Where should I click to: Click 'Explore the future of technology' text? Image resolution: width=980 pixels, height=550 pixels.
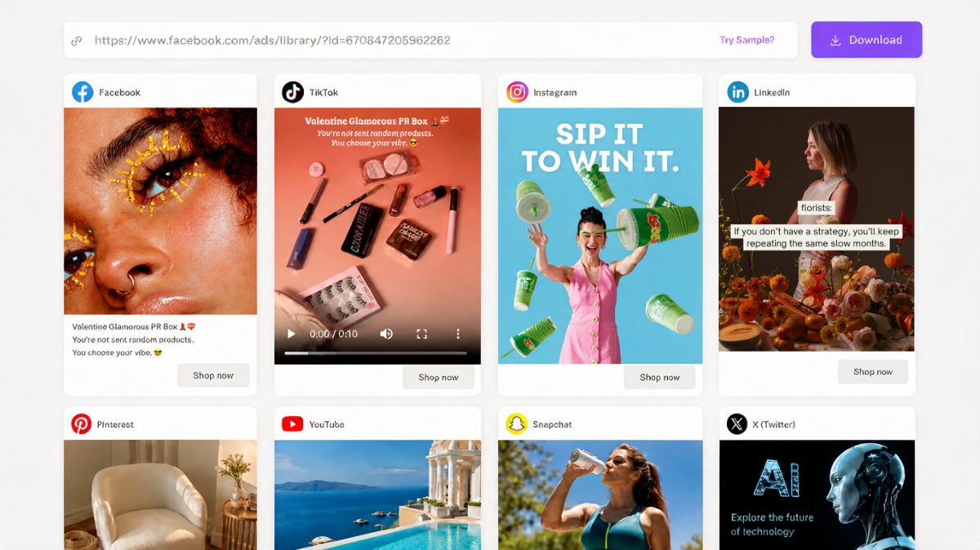(x=772, y=524)
